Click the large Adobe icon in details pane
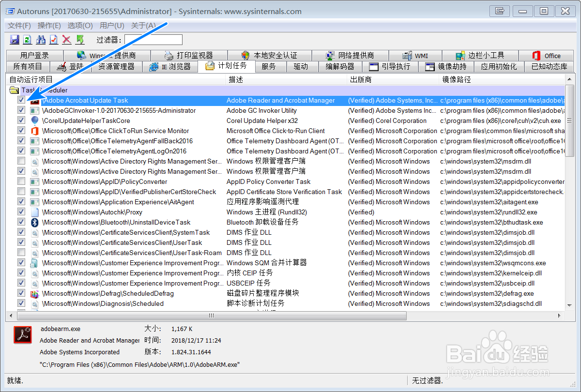581x392 pixels. pos(22,335)
